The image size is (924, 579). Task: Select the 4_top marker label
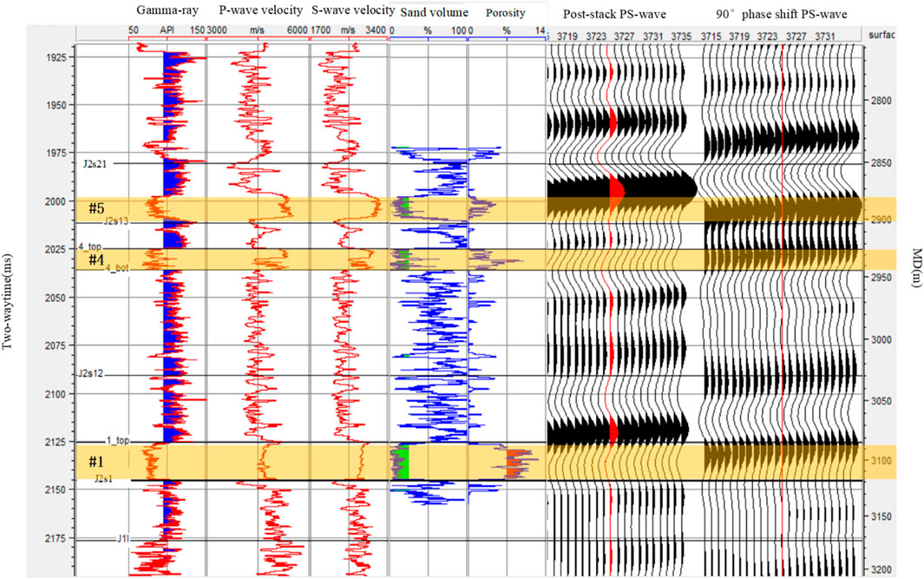coord(91,247)
